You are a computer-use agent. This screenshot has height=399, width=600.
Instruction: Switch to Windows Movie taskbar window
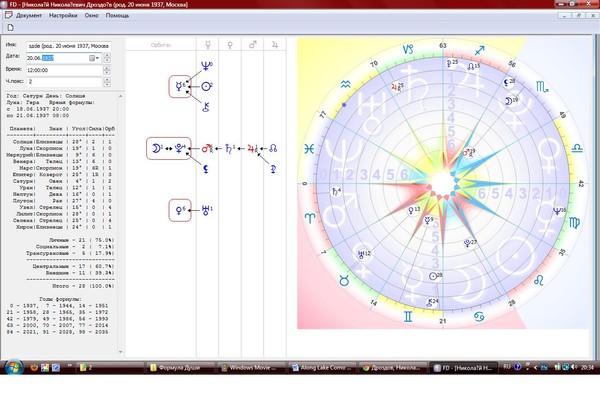tap(251, 368)
